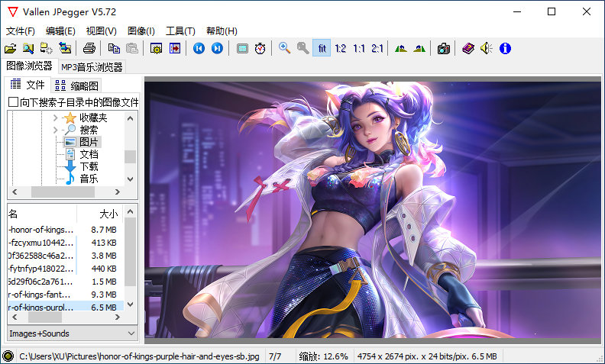The height and width of the screenshot is (364, 605).
Task: Select the r-of-kings-fant file of 9.3 MB
Action: point(66,295)
